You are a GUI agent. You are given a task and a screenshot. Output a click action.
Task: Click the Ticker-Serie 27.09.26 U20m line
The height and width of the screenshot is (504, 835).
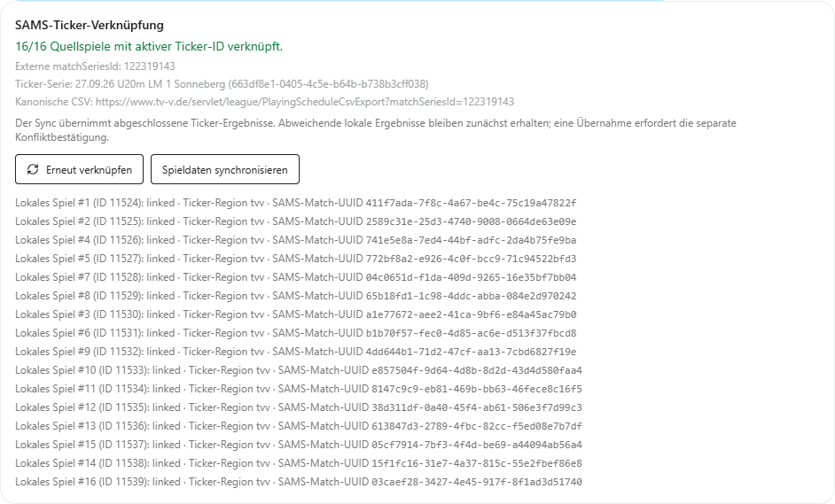(222, 83)
